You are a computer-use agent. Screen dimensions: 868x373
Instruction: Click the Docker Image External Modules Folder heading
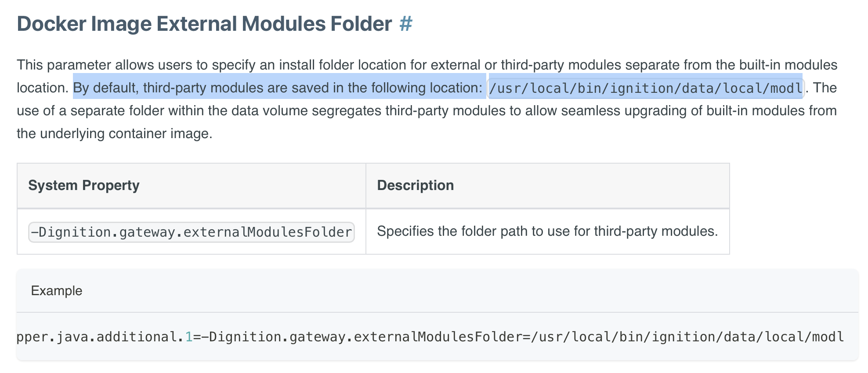(204, 24)
